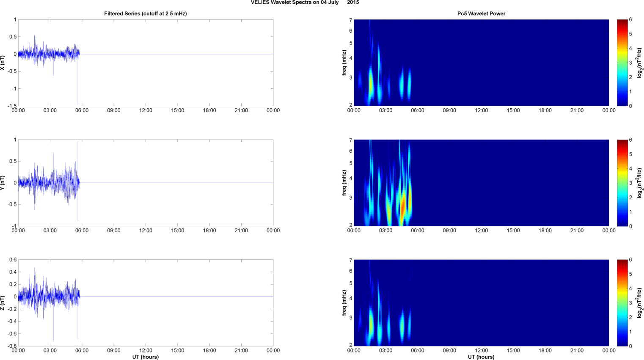The image size is (644, 360).
Task: Click the "03:00" tick under the Z wavelet spectrogram
Action: pos(385,350)
